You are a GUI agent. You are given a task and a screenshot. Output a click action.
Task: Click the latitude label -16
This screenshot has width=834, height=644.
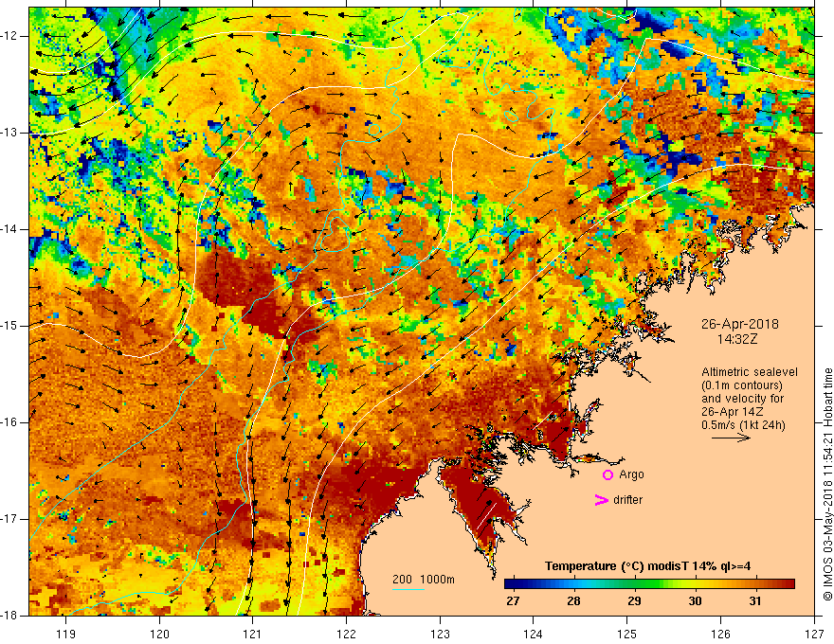tap(9, 422)
